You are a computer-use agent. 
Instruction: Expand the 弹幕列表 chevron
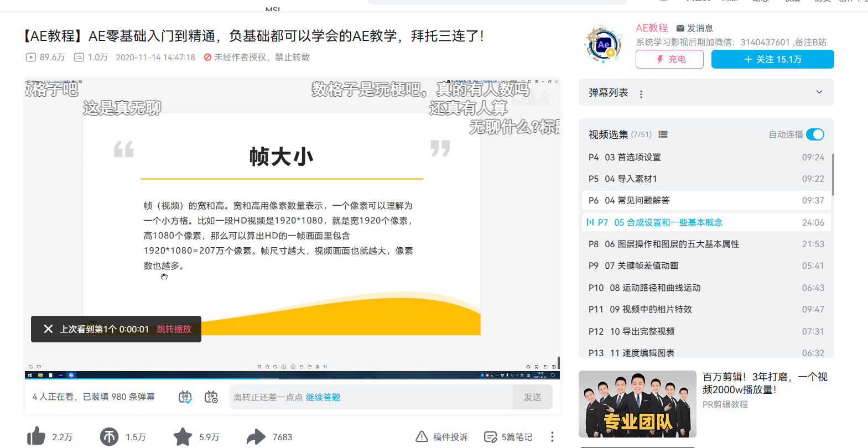click(819, 92)
